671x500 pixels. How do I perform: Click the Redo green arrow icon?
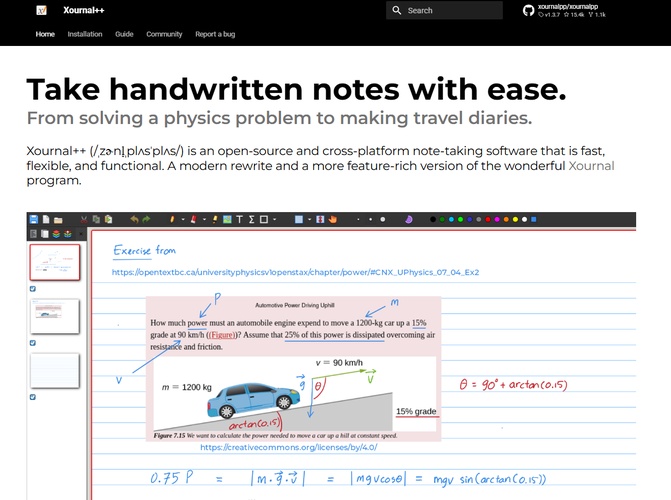coord(146,220)
